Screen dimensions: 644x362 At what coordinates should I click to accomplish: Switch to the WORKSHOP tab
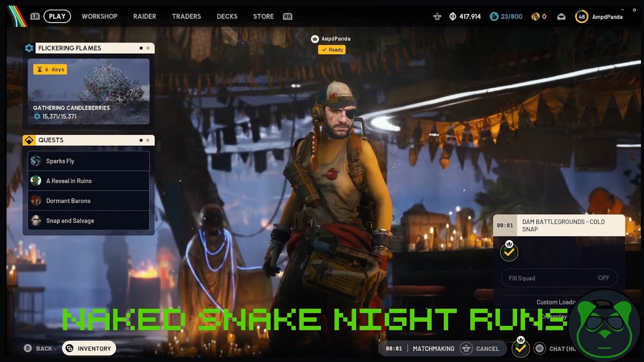tap(100, 17)
